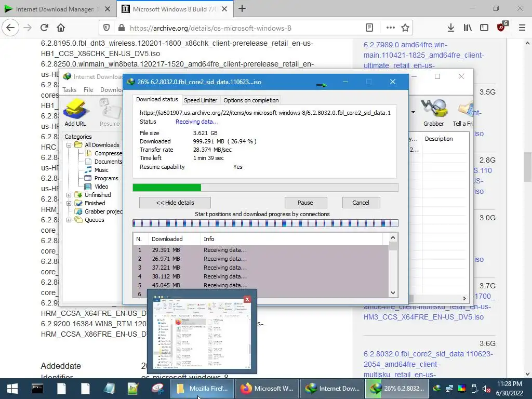Image resolution: width=532 pixels, height=399 pixels.
Task: Reload the archive.org page
Action: [44, 28]
